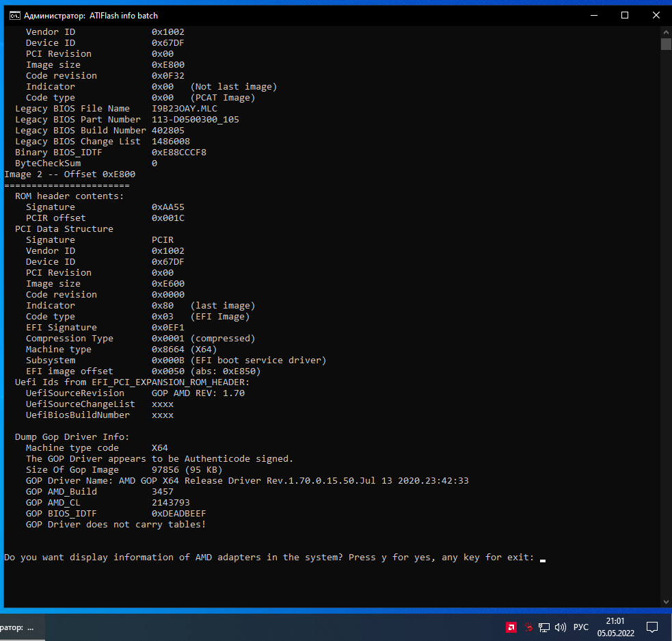The width and height of the screenshot is (672, 641).
Task: Click the Size Of Gop Image value 97856
Action: (x=165, y=469)
